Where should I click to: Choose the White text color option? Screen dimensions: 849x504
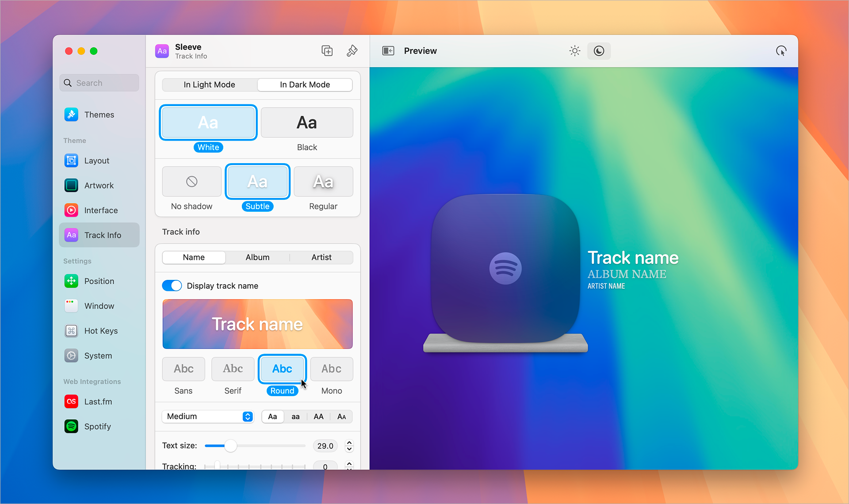pyautogui.click(x=208, y=122)
